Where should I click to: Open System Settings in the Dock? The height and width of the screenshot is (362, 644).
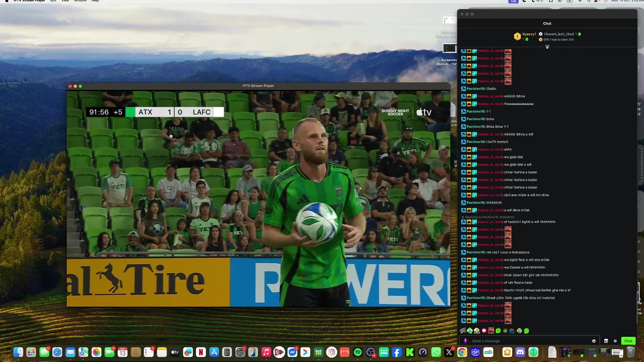pyautogui.click(x=240, y=352)
